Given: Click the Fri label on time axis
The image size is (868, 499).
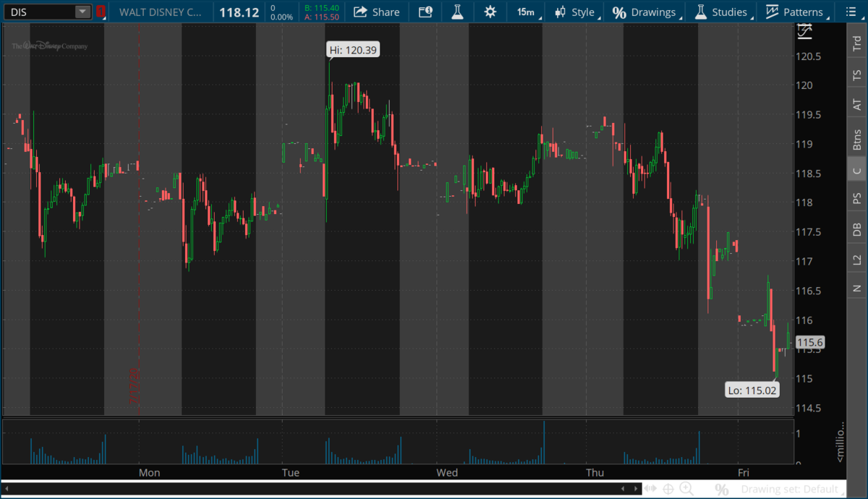Looking at the screenshot, I should pos(743,473).
